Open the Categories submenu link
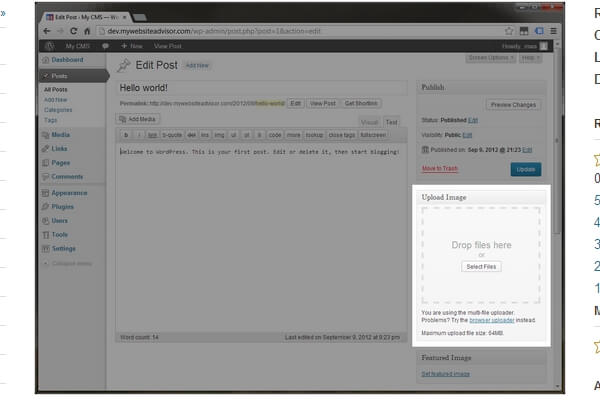Screen dimensions: 600x400 click(x=58, y=110)
